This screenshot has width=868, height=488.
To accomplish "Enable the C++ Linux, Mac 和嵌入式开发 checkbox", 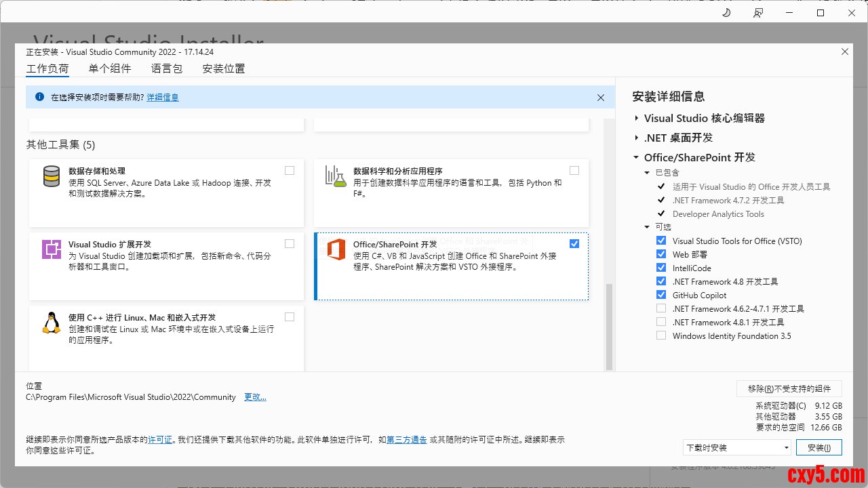I will point(290,317).
